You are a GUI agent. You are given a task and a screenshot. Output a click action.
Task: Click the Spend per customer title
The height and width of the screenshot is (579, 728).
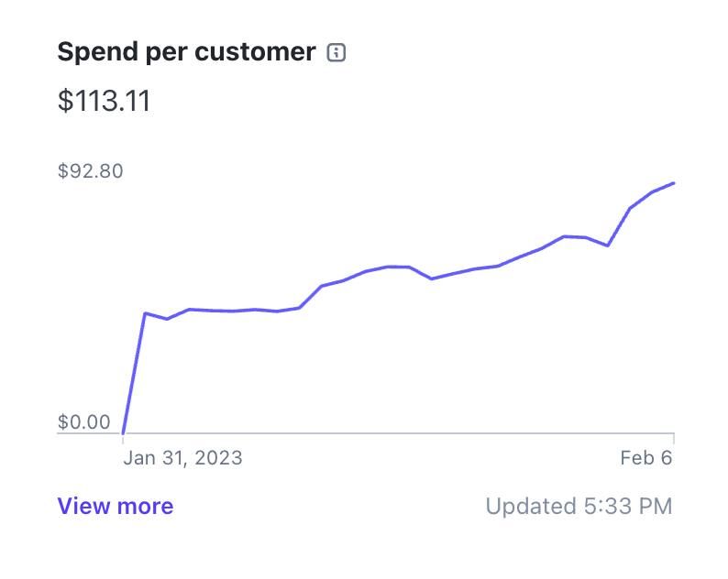[x=186, y=52]
